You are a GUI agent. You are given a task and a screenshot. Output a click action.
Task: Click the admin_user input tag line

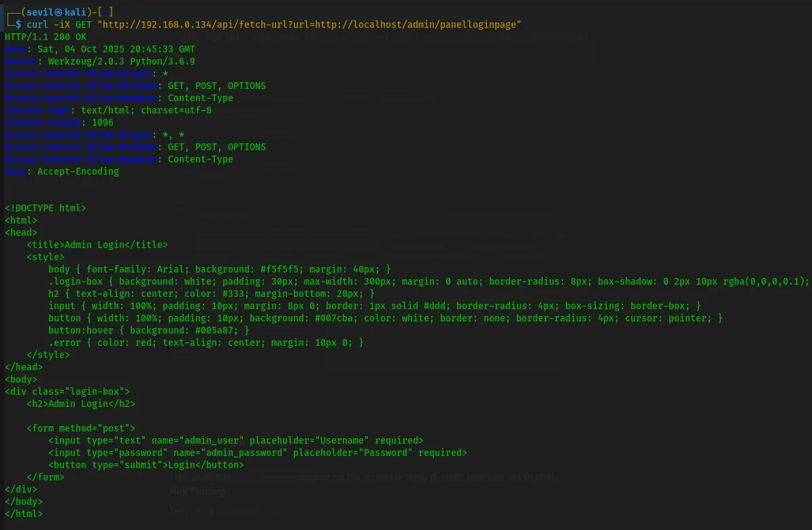(x=236, y=440)
